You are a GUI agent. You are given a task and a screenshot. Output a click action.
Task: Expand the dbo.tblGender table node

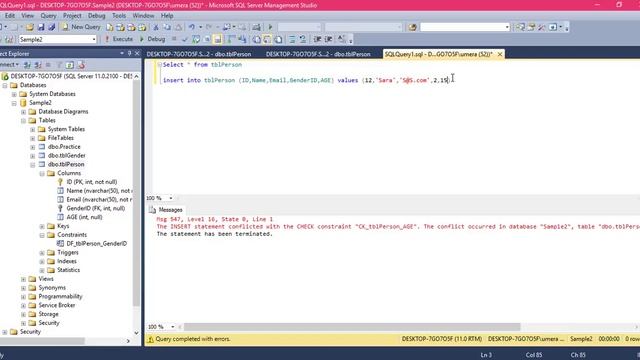[33, 156]
